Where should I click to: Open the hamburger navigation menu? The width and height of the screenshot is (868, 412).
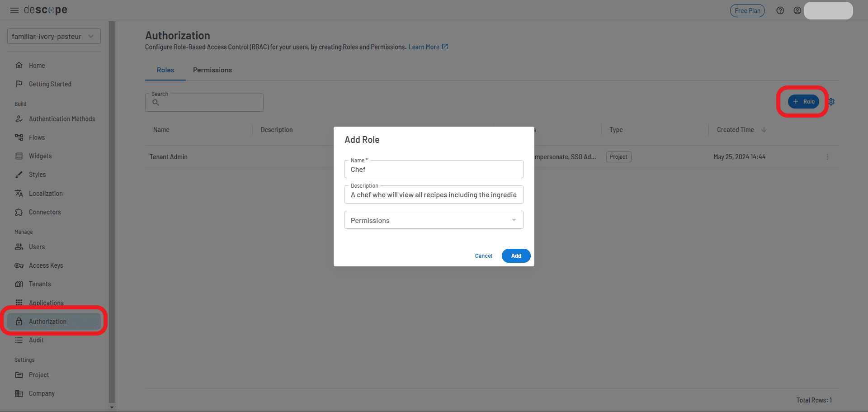tap(14, 10)
